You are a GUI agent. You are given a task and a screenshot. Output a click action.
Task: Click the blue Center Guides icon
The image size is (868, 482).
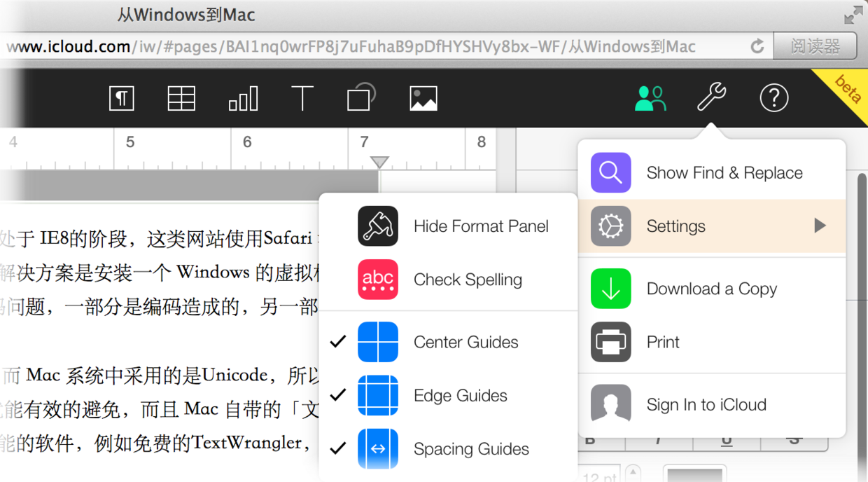click(x=378, y=342)
